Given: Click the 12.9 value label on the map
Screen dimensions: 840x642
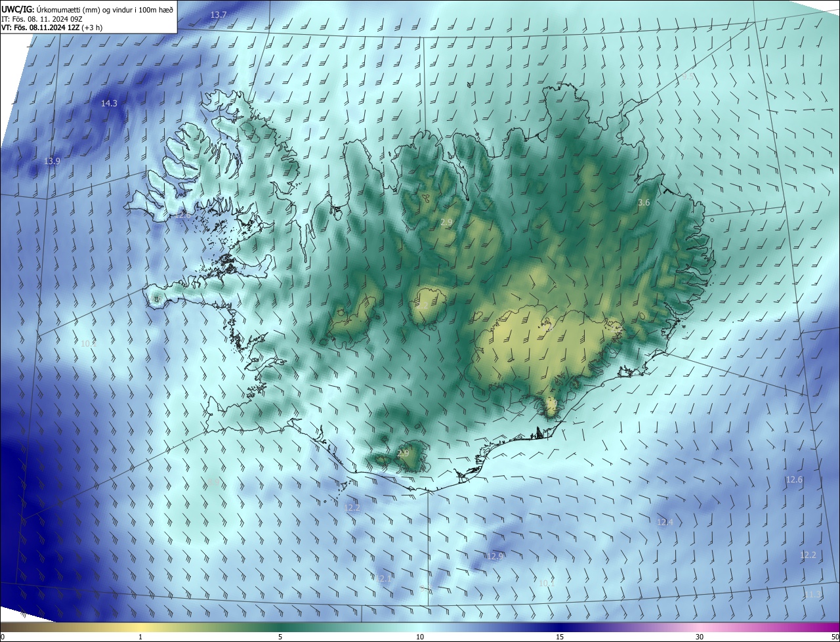Looking at the screenshot, I should coord(495,556).
